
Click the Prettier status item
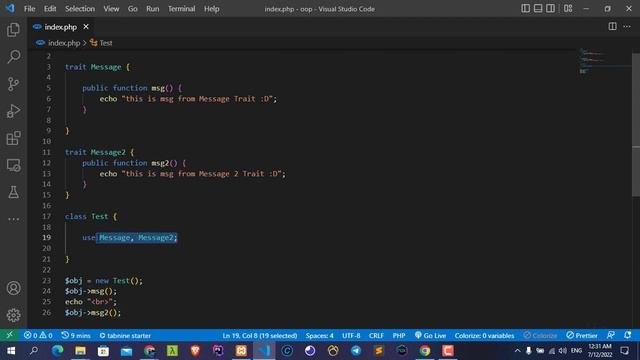tap(582, 336)
